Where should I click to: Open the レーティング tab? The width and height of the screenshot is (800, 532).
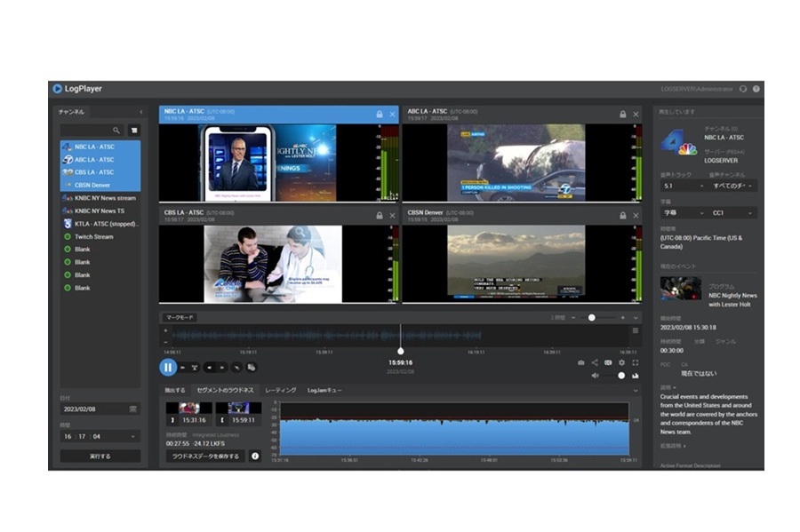click(281, 390)
